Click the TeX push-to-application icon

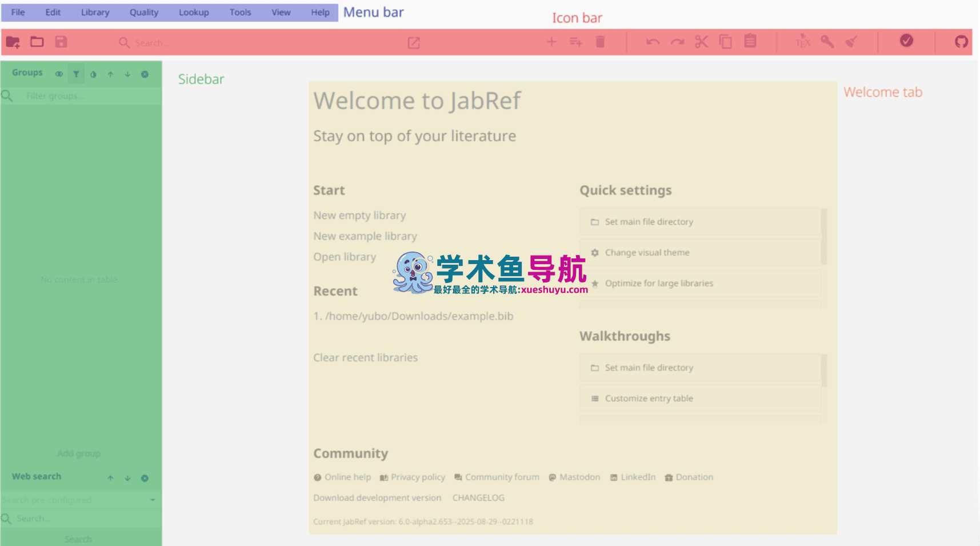pyautogui.click(x=803, y=41)
